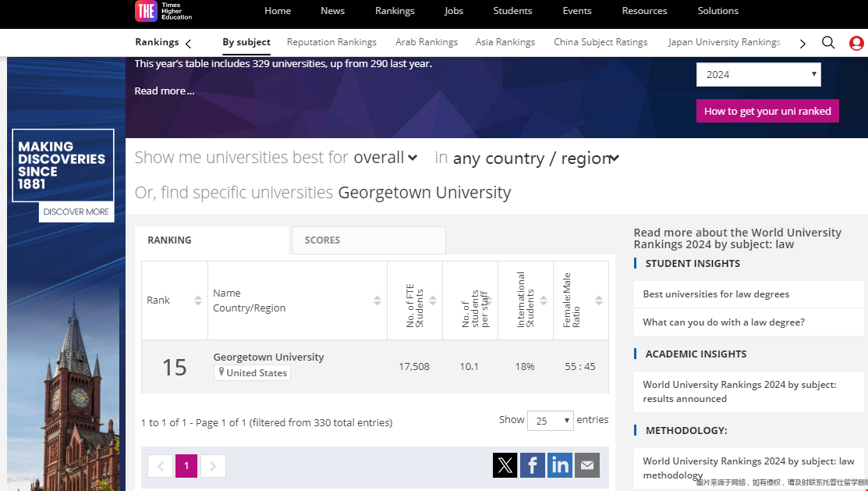This screenshot has height=491, width=868.
Task: Click the previous page pagination arrow
Action: tap(160, 466)
